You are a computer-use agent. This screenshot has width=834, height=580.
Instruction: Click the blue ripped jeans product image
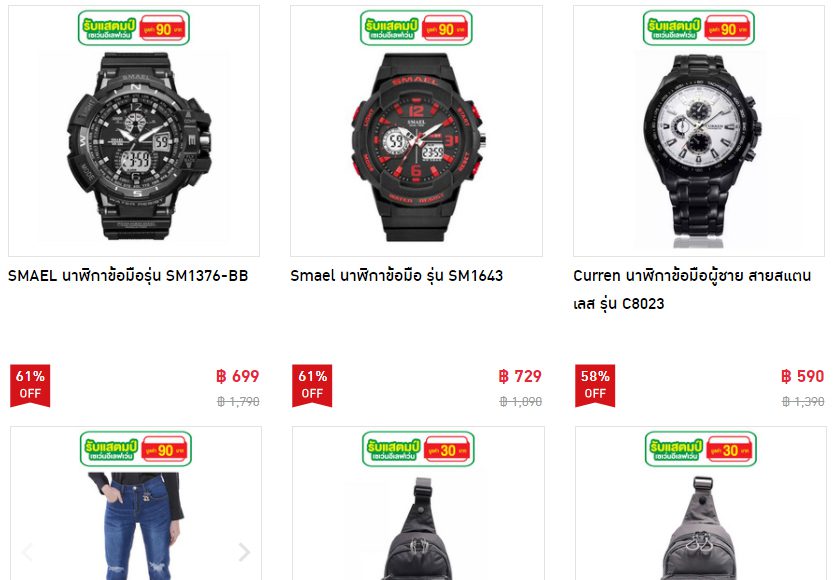coord(136,526)
